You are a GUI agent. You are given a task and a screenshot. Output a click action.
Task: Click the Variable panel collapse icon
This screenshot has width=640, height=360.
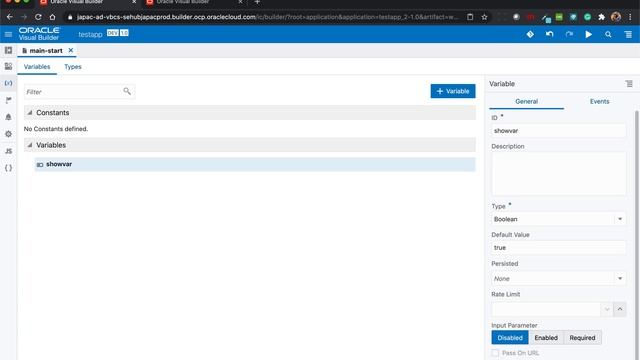(x=629, y=84)
